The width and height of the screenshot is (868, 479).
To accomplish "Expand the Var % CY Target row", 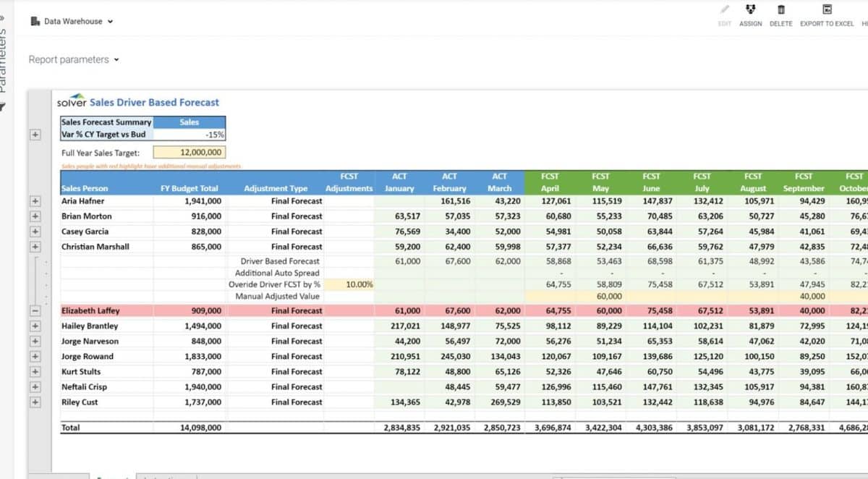I will 35,135.
